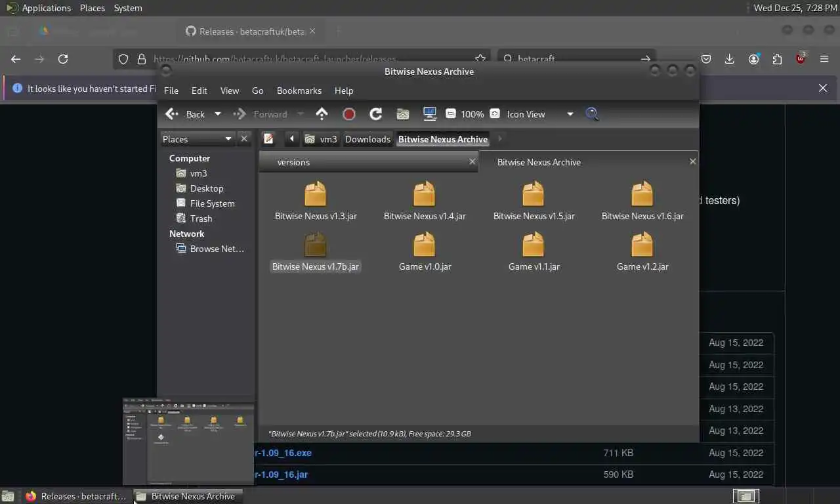Open the Go menu
Screen dimensions: 840x504
pos(258,91)
